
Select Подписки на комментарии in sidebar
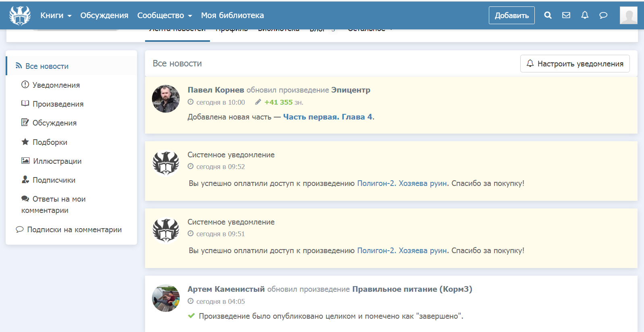pos(74,230)
